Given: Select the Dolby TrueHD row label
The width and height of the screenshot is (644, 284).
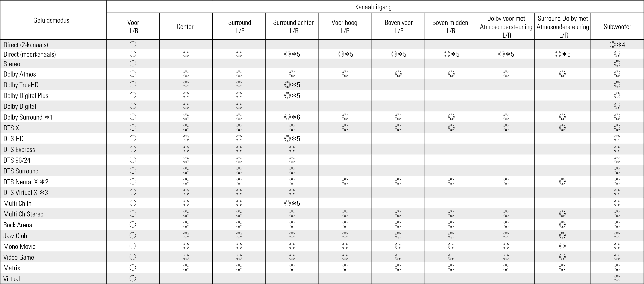Looking at the screenshot, I should pyautogui.click(x=21, y=85).
